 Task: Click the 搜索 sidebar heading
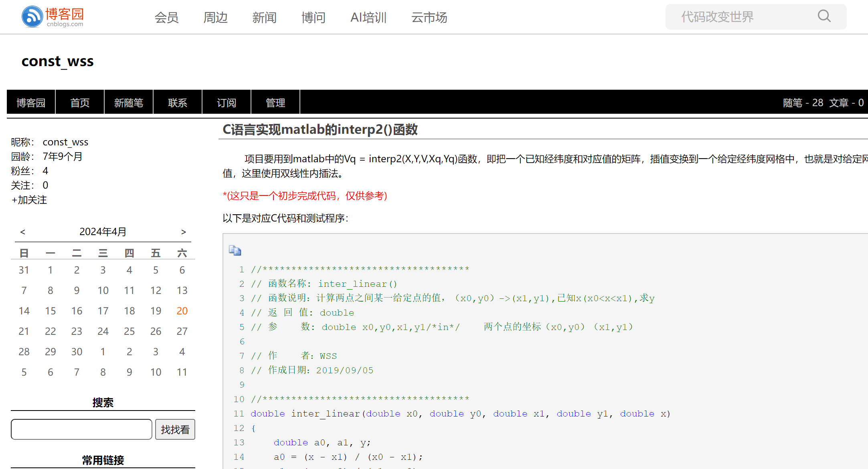tap(103, 403)
